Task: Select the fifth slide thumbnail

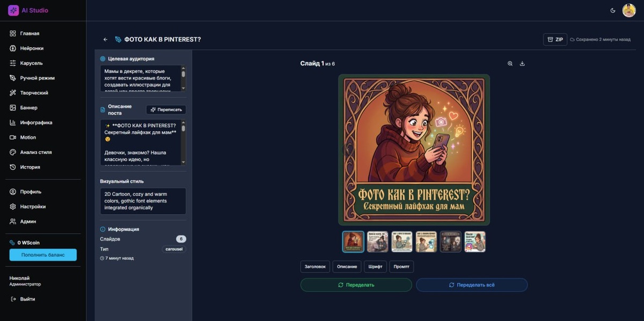Action: 450,242
